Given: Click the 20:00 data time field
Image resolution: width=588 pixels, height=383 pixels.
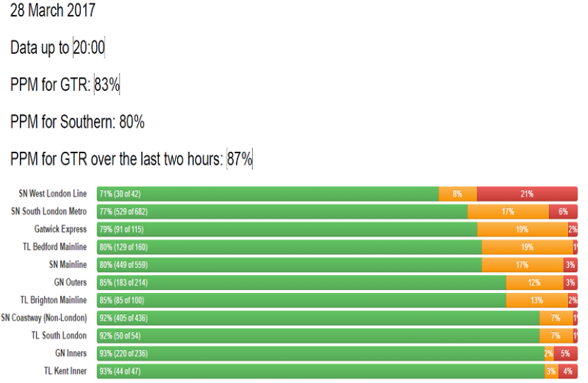Looking at the screenshot, I should [89, 48].
